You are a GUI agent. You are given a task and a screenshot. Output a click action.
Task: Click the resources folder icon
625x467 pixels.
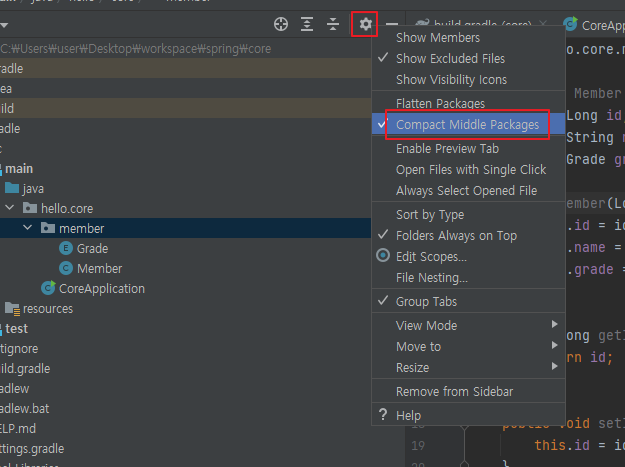(12, 308)
